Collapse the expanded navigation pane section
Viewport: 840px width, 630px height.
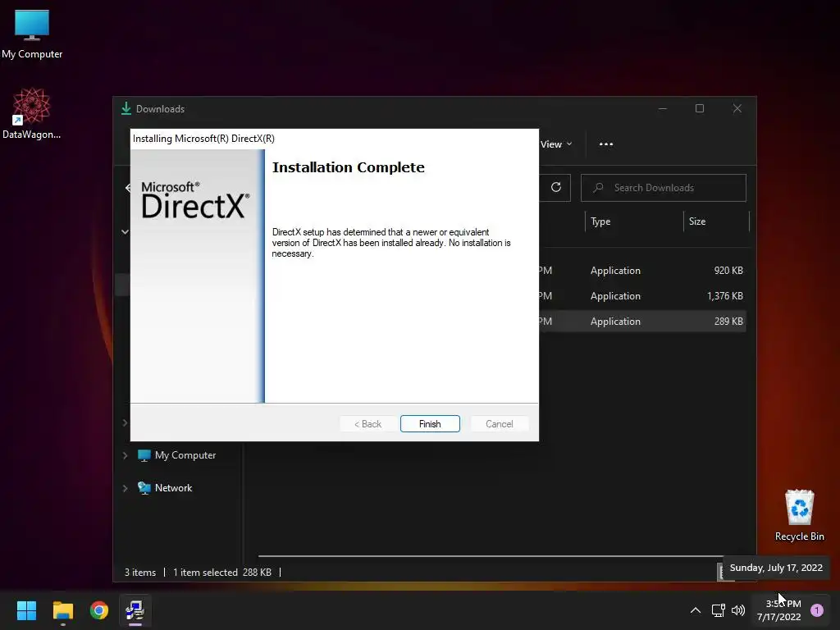(125, 232)
